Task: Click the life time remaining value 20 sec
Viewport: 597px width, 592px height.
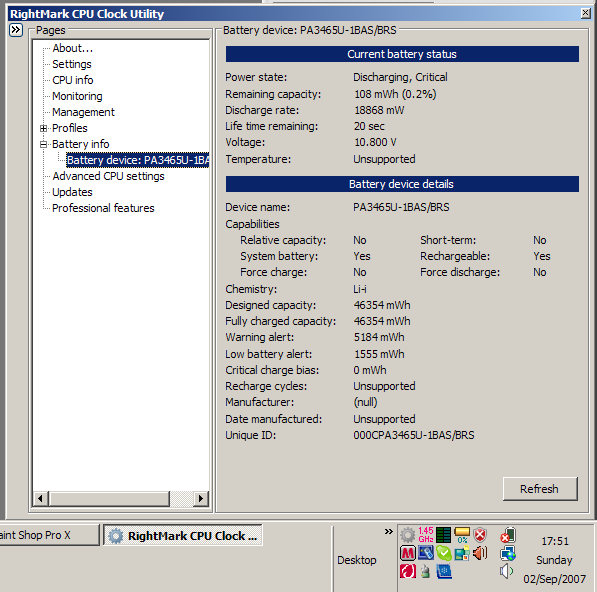Action: (x=369, y=126)
